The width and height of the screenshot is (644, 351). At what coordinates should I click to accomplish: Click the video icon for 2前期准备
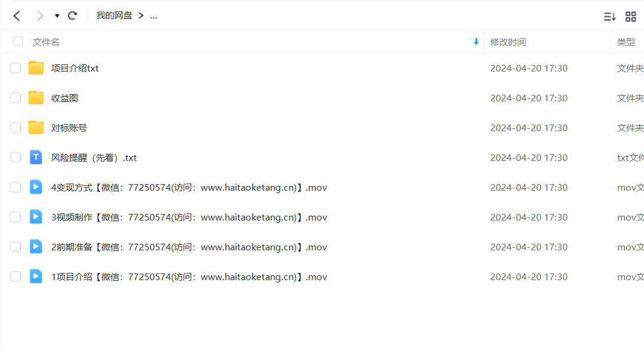point(36,247)
